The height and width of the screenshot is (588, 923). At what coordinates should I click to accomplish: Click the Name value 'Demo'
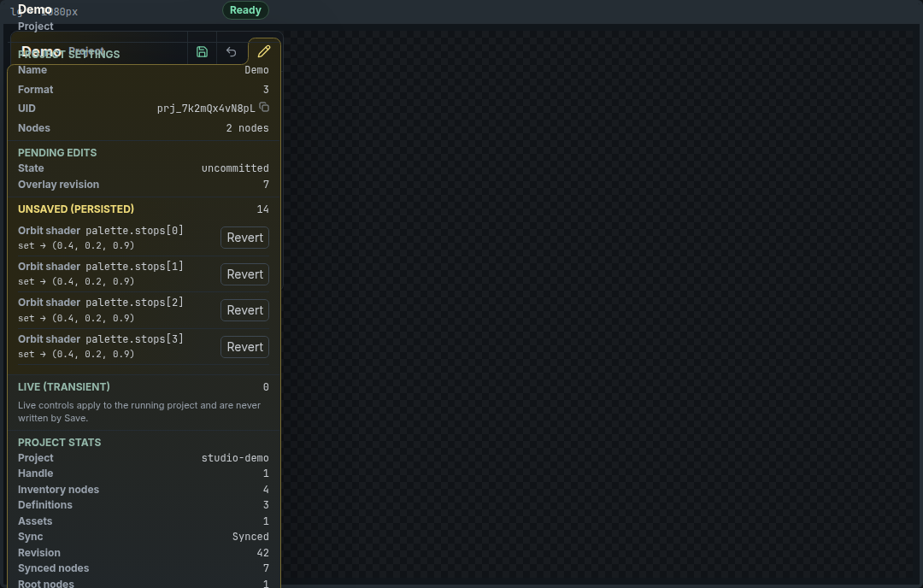[x=256, y=70]
